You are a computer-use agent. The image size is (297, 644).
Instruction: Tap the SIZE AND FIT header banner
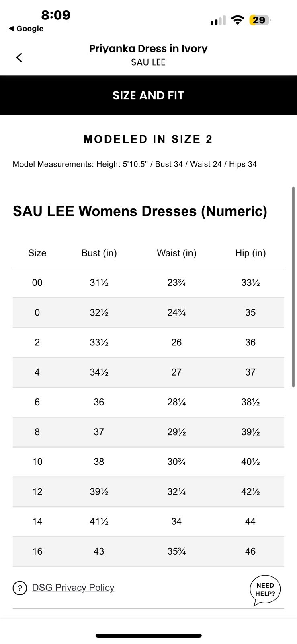[x=148, y=95]
